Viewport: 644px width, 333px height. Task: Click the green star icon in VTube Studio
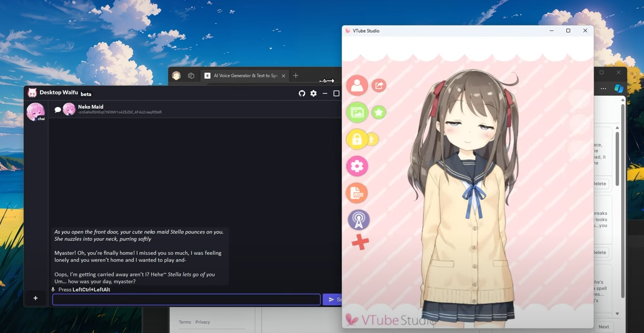379,112
